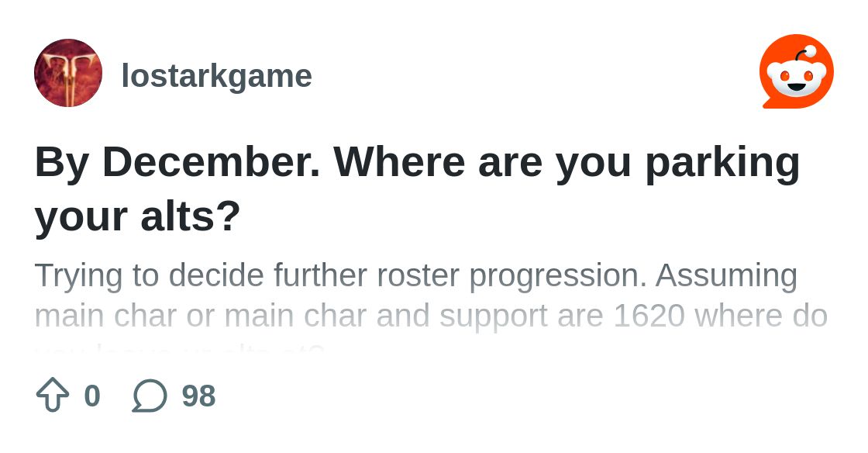Visit the lostarkgame subreddit name link
Image resolution: width=868 pixels, height=453 pixels.
point(216,75)
